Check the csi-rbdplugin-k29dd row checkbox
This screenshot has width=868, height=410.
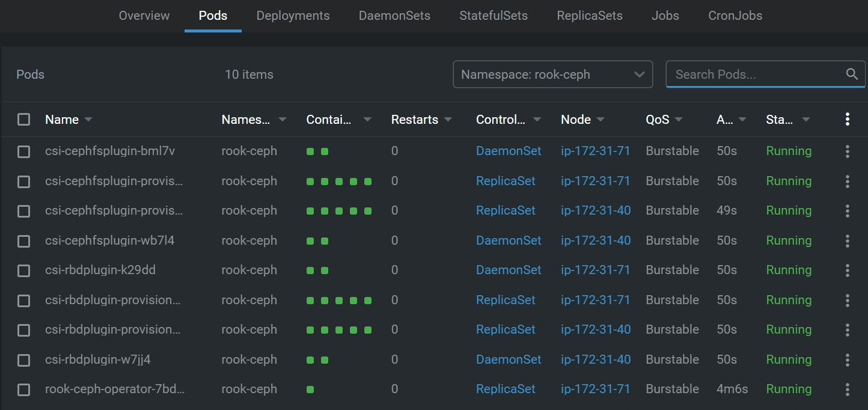[23, 271]
